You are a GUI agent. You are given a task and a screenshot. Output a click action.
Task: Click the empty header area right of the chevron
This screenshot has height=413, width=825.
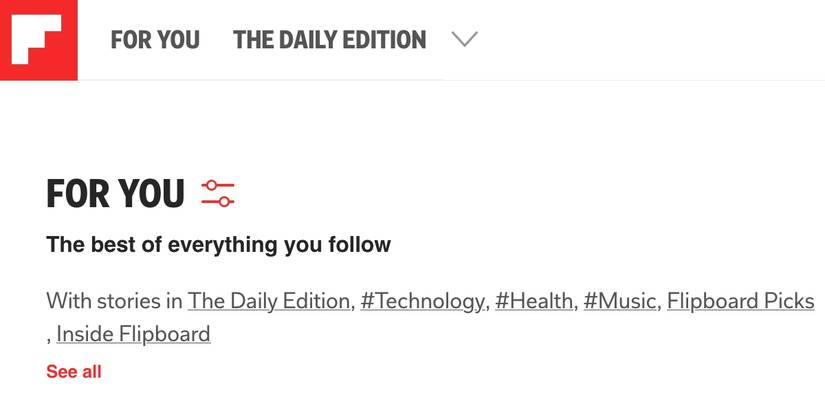[x=652, y=40]
